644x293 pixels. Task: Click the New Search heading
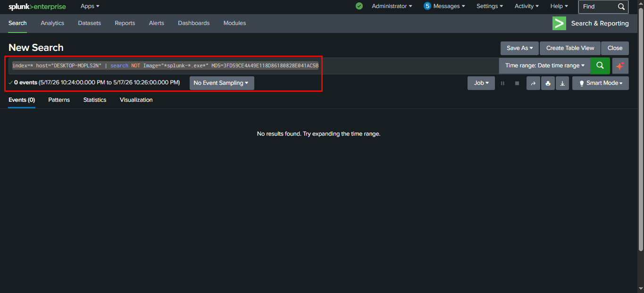click(36, 48)
